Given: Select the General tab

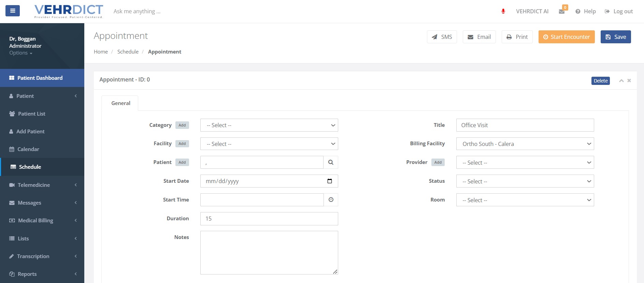Looking at the screenshot, I should pos(120,103).
